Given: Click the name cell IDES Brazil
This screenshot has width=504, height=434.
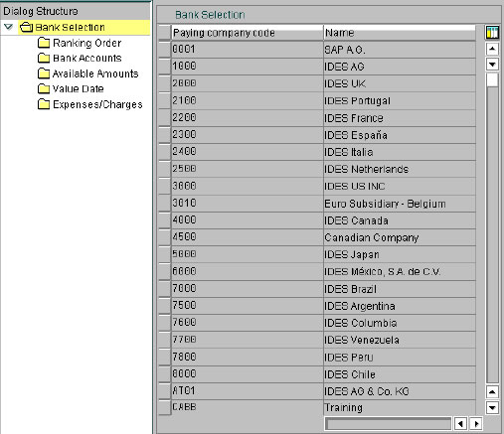Looking at the screenshot, I should 400,288.
